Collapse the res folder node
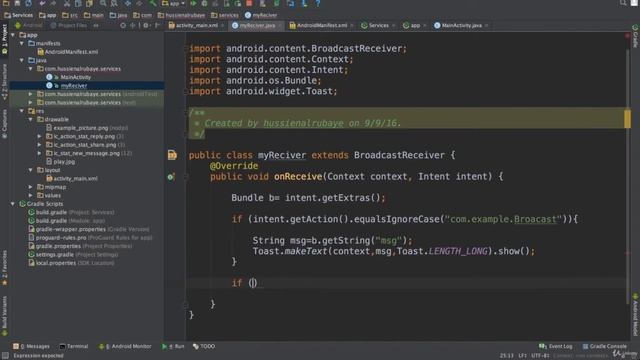Screen dimensions: 640x360 [x=22, y=111]
